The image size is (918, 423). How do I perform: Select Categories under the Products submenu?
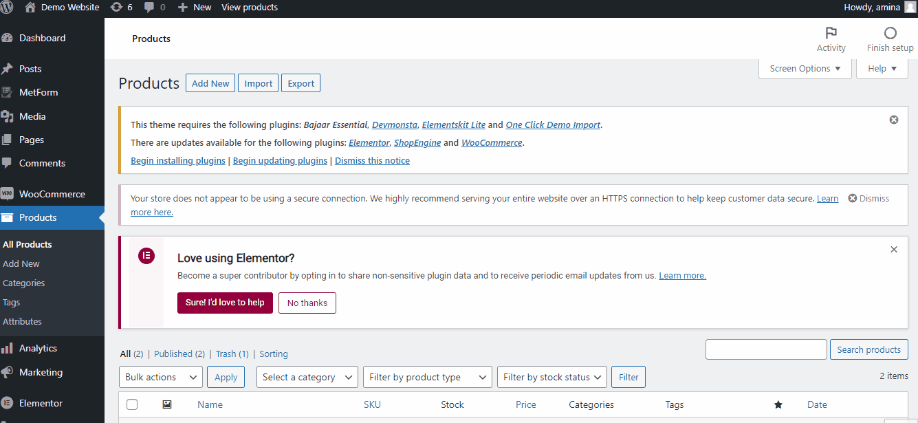[x=24, y=283]
